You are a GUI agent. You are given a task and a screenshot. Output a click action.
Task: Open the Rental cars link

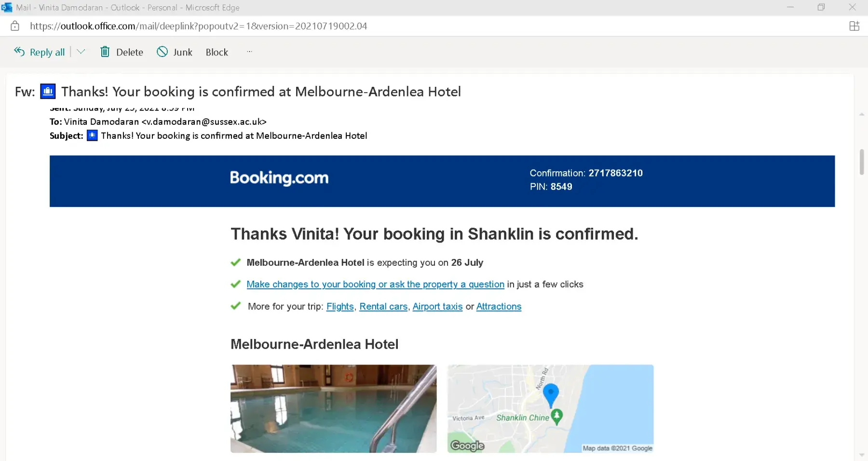click(x=383, y=307)
